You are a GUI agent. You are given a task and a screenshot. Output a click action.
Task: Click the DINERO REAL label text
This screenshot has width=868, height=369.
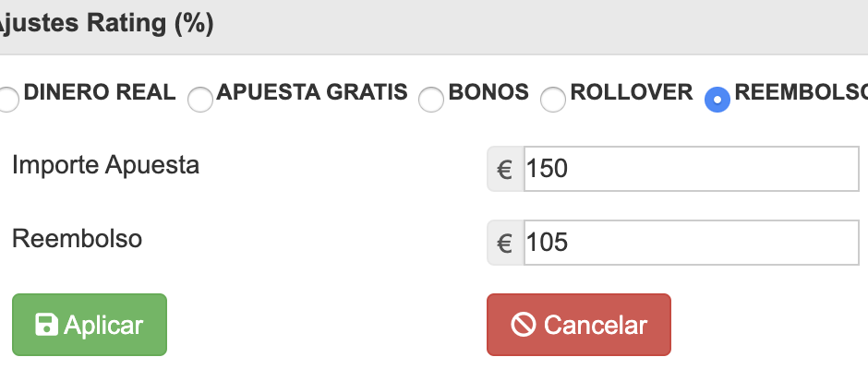point(100,92)
